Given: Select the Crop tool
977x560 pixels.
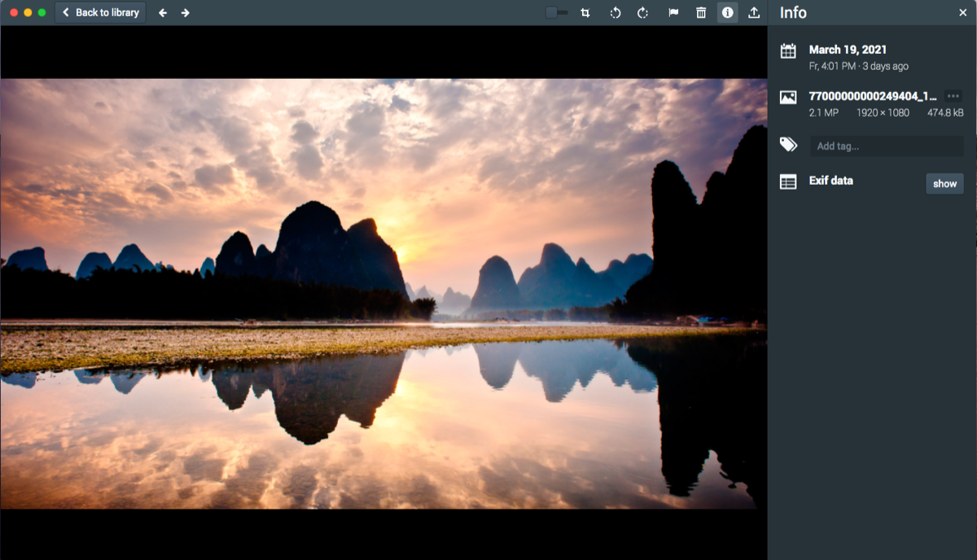Looking at the screenshot, I should pyautogui.click(x=585, y=12).
